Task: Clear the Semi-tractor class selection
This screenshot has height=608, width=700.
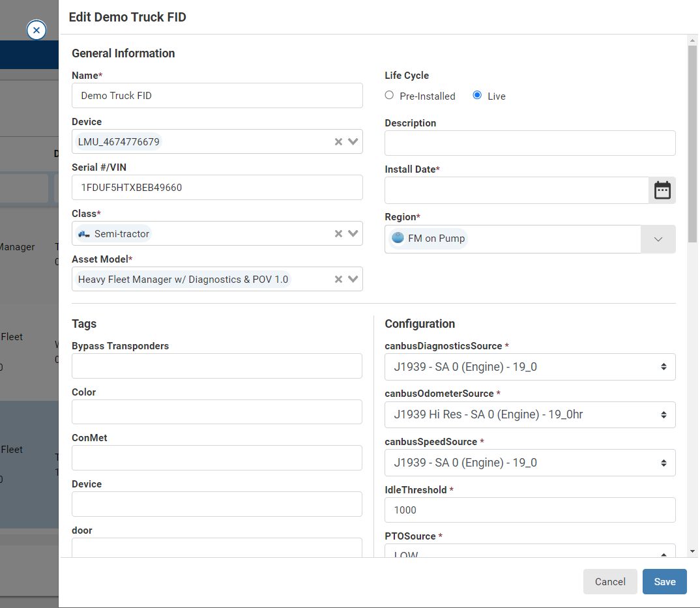Action: (x=338, y=233)
